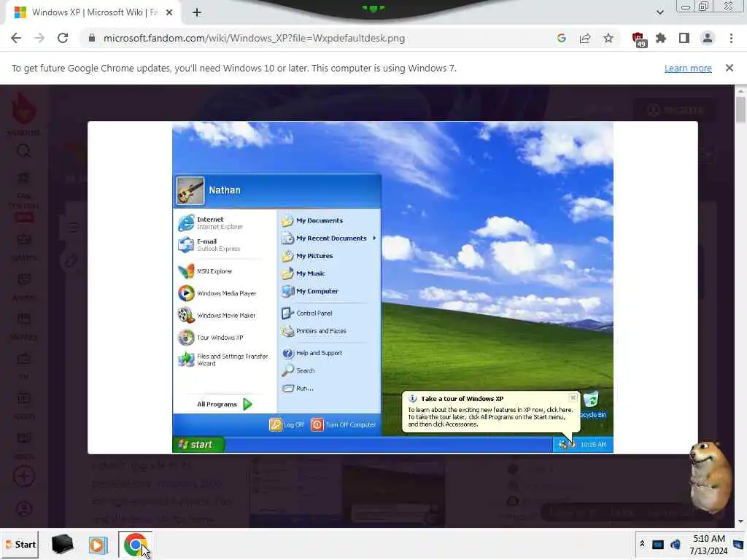Click the Video icon in Fandom sidebar
The image size is (747, 560).
tap(24, 398)
